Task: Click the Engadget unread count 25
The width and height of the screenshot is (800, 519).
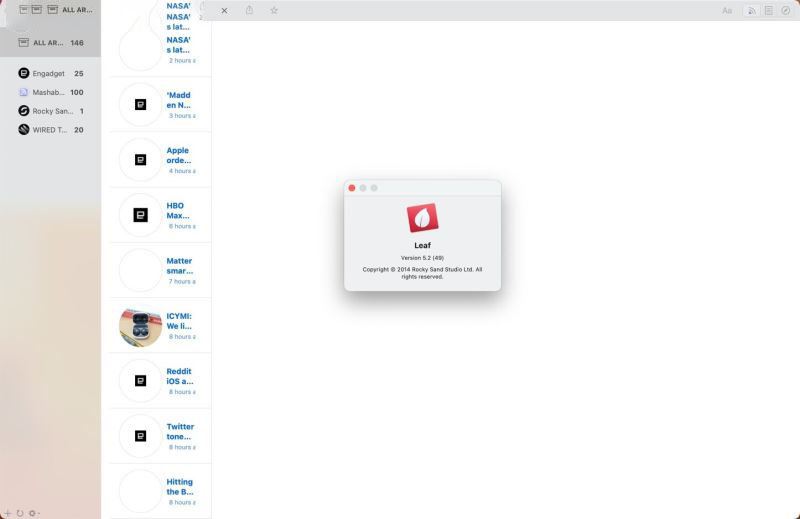Action: (x=79, y=73)
